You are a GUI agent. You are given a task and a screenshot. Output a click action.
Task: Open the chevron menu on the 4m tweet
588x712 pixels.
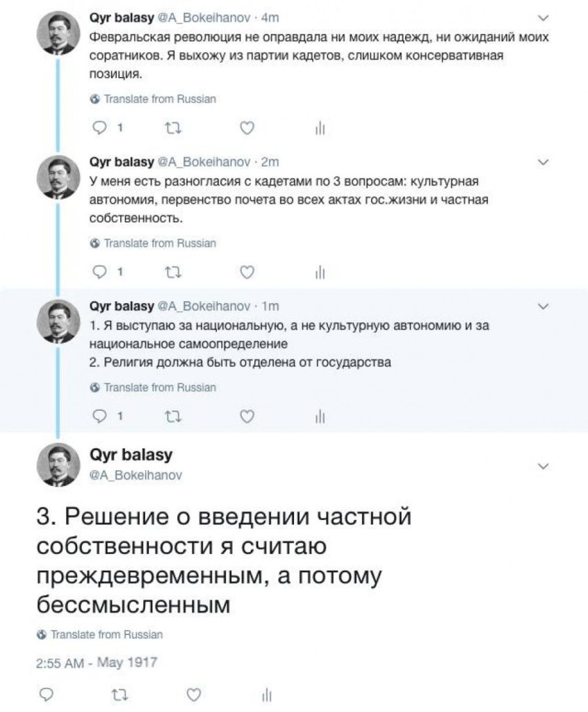544,18
